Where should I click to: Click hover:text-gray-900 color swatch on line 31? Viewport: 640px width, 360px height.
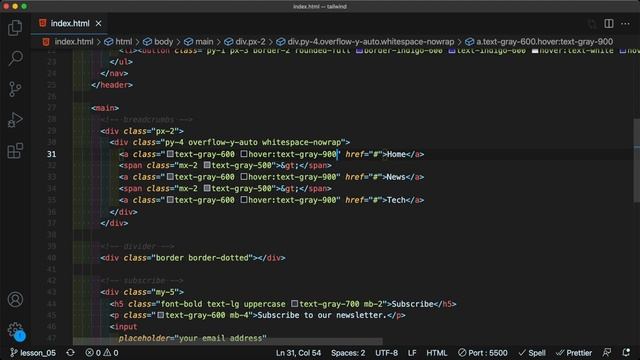point(244,154)
